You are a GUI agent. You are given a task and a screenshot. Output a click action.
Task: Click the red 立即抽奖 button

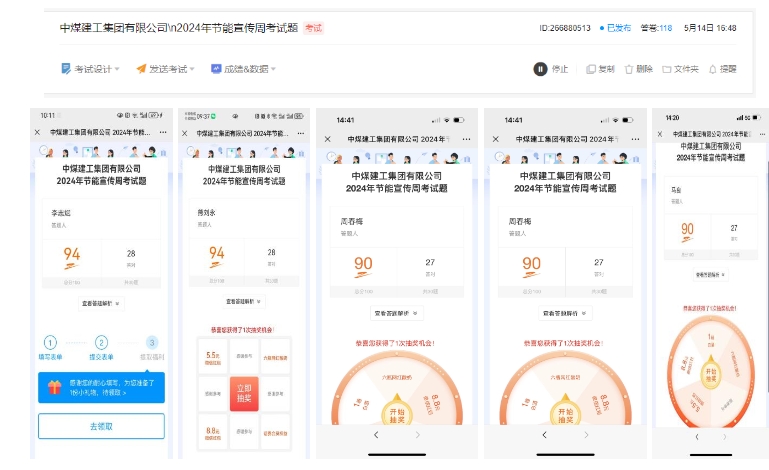click(244, 393)
